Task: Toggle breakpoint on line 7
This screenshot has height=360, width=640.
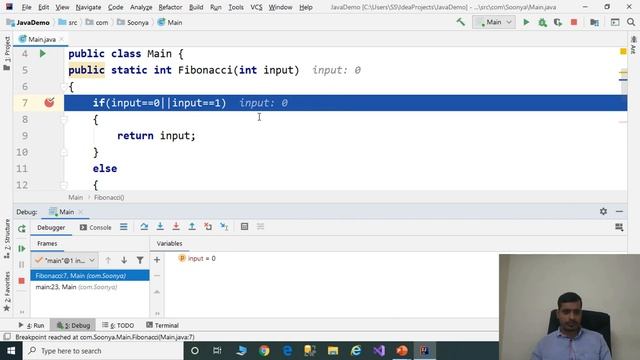Action: 49,102
